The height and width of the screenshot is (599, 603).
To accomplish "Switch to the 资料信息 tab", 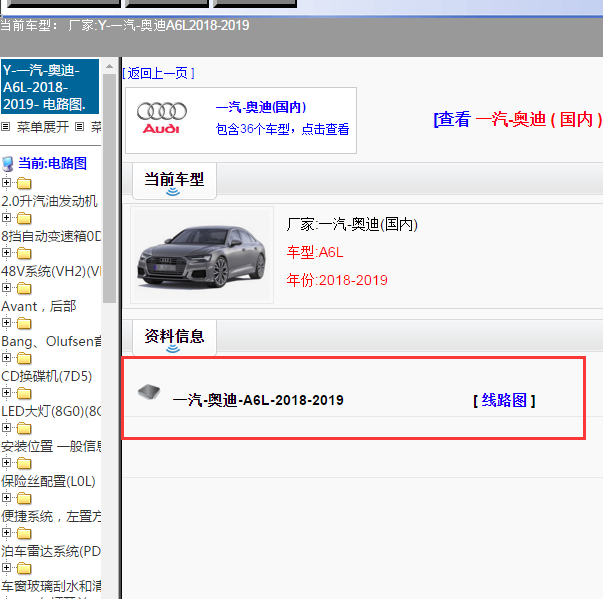I will (x=174, y=337).
